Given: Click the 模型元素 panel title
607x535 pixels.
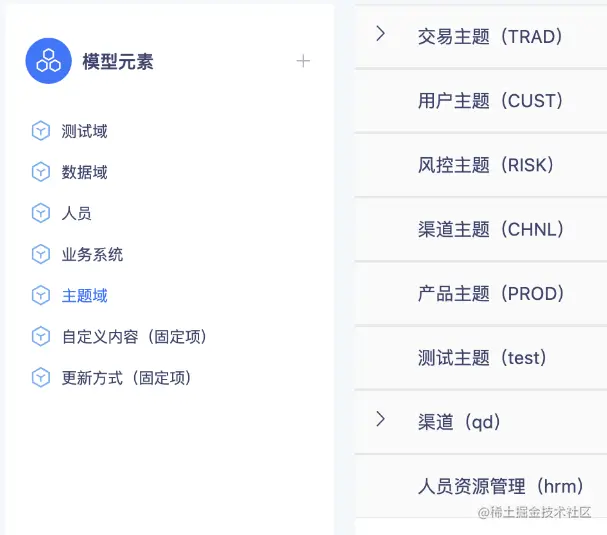Looking at the screenshot, I should point(118,62).
